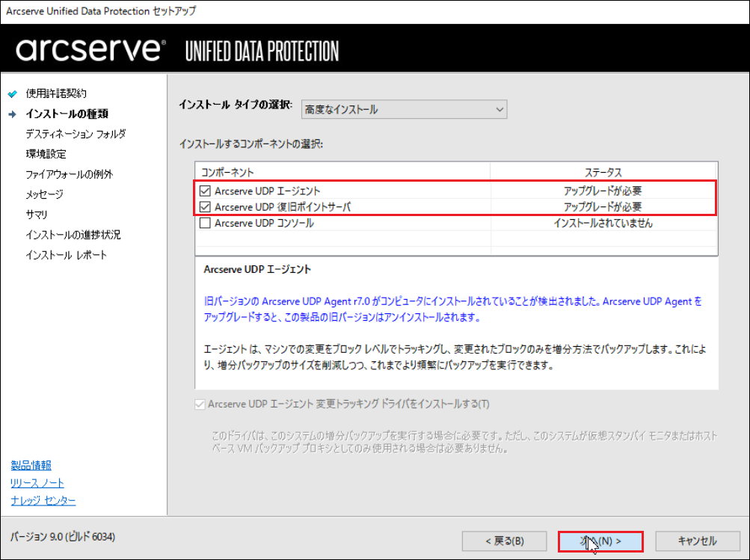Check the Arcserve UDP エージェント checkbox
Viewport: 750px width, 560px height.
point(205,191)
